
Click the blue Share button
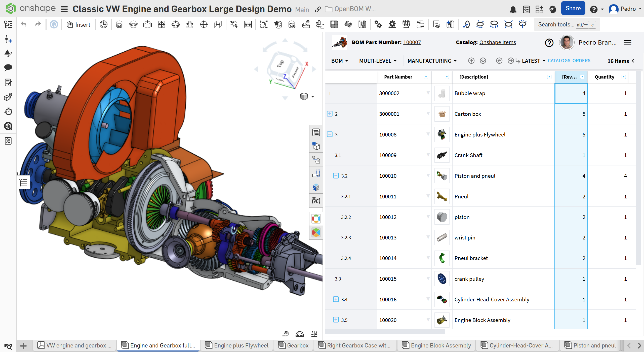[x=573, y=9]
